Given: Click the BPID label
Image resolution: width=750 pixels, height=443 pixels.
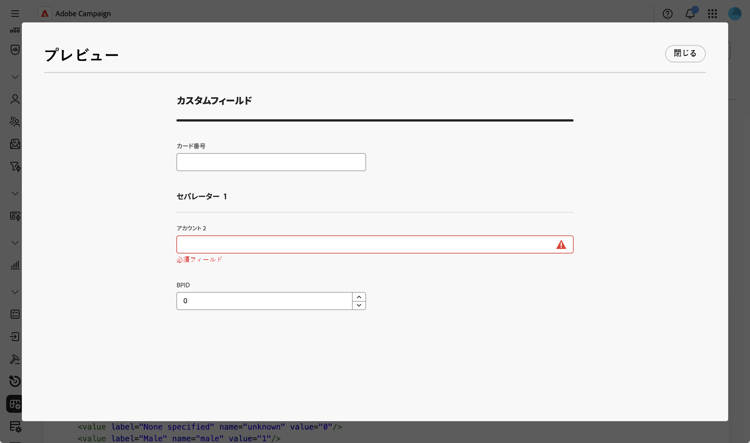Looking at the screenshot, I should coord(183,285).
